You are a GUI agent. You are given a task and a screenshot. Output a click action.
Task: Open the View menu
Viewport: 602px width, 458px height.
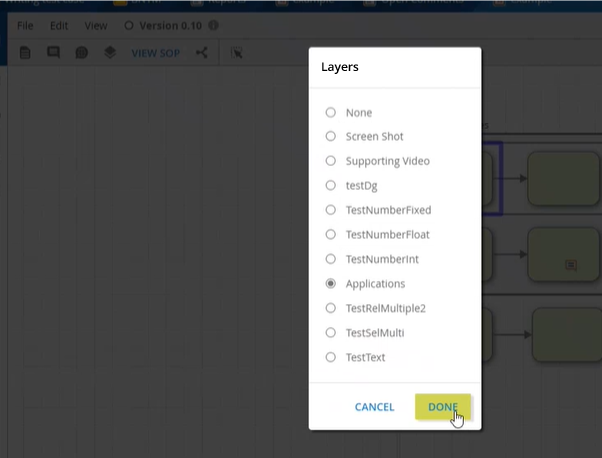tap(96, 25)
